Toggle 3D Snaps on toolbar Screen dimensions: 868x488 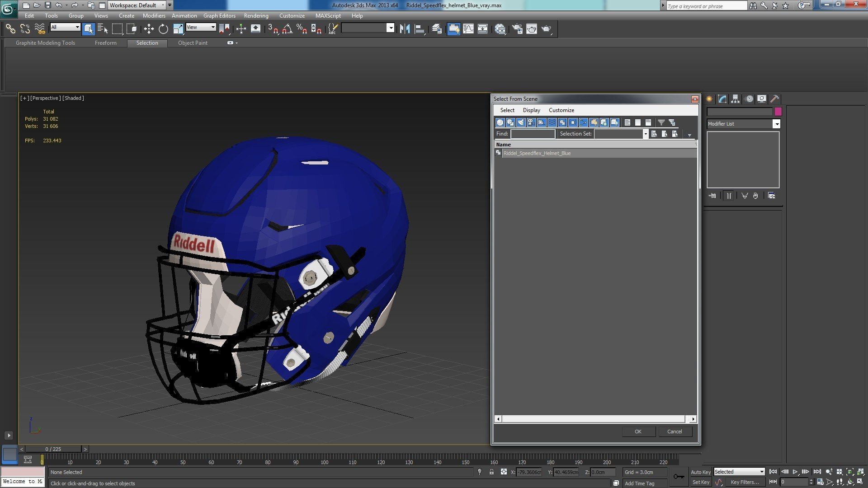[273, 29]
